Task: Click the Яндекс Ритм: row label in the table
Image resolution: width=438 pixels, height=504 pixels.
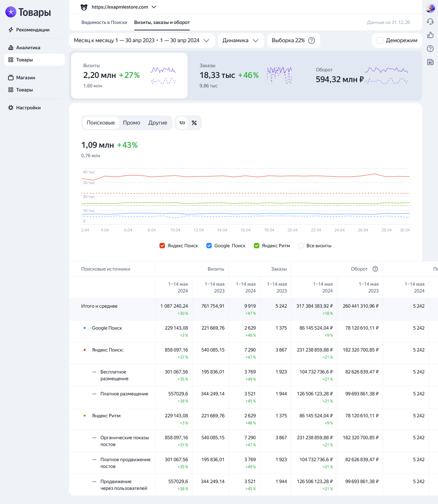Action: (107, 416)
